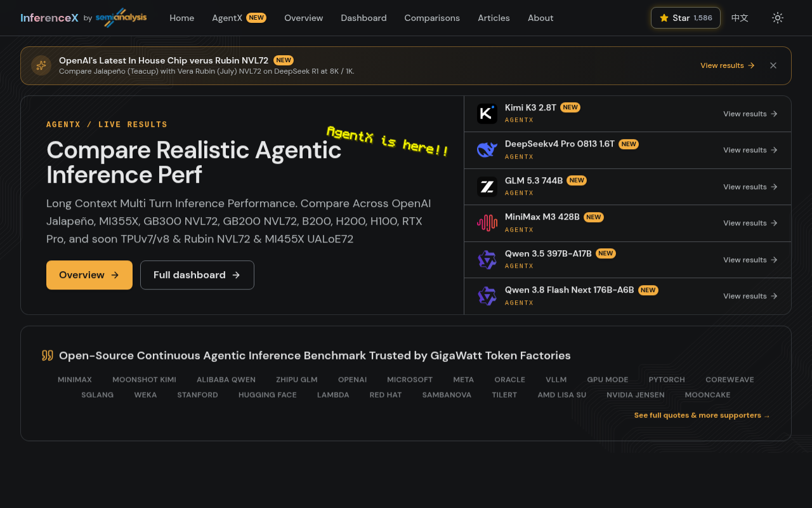The width and height of the screenshot is (812, 508).
Task: View results for MiniMax M3 428B
Action: [750, 223]
